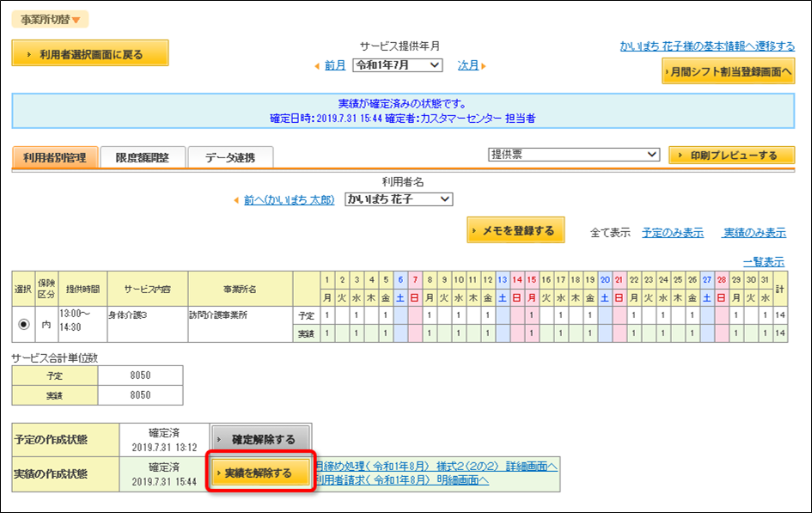Click 実績のみ表示 link
Viewport: 812px width, 513px height.
click(754, 233)
